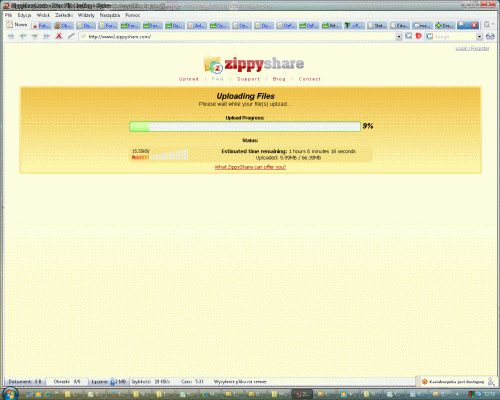This screenshot has width=500, height=400.
Task: Click the 'Uploading Files' heading
Action: 246,96
